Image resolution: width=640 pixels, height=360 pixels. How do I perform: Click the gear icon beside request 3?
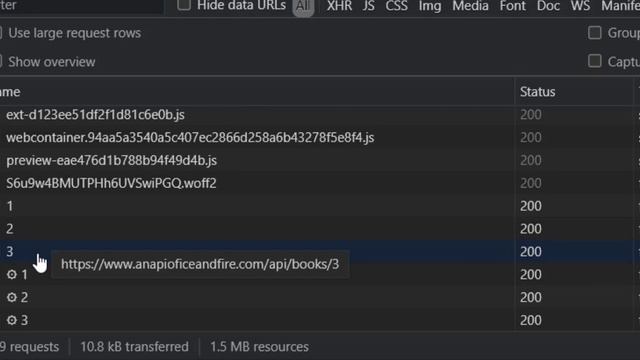[12, 320]
